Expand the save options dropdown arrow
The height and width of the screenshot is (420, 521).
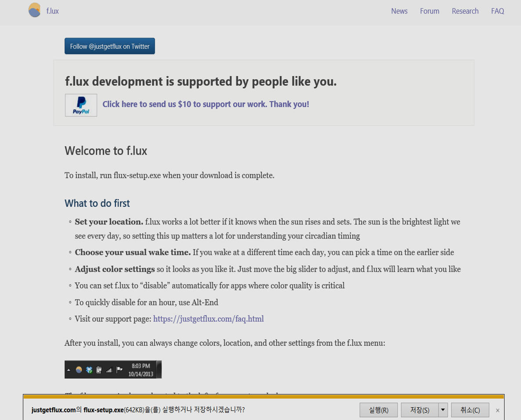443,410
